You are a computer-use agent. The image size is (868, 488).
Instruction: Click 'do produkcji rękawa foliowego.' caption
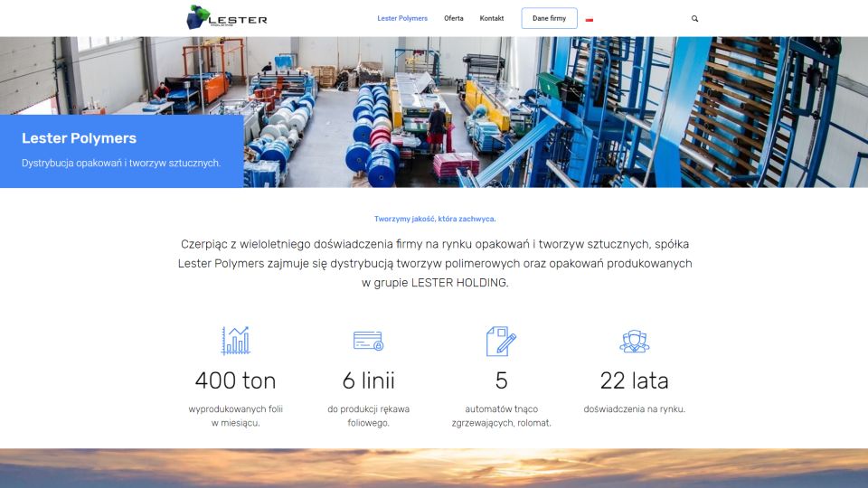click(x=368, y=416)
